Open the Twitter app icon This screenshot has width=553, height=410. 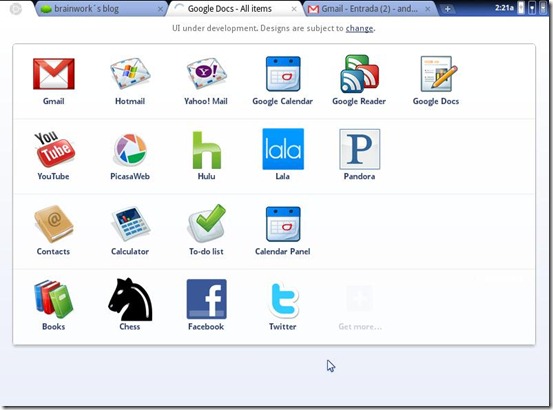click(x=283, y=300)
